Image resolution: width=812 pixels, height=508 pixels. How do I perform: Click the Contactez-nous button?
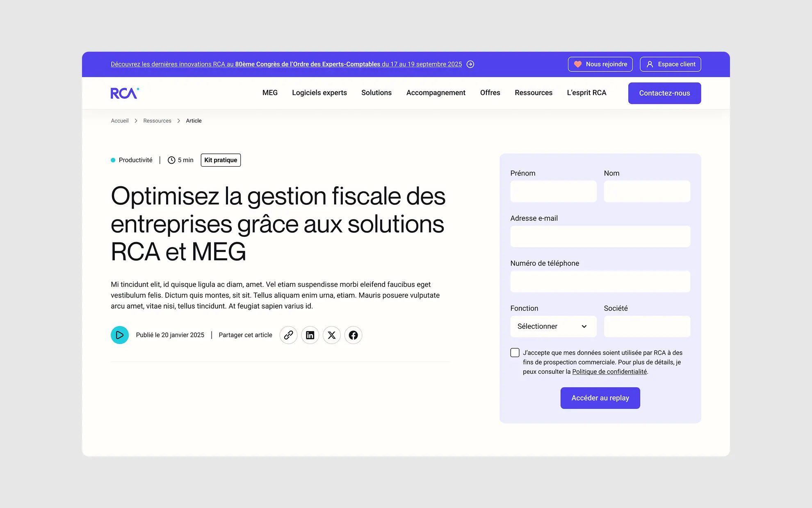point(664,93)
